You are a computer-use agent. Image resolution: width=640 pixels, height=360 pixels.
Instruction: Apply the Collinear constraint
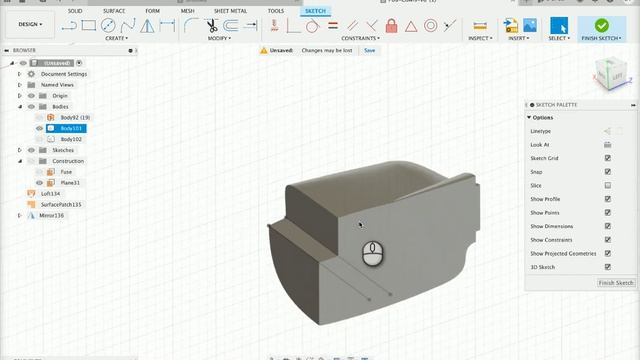point(450,26)
